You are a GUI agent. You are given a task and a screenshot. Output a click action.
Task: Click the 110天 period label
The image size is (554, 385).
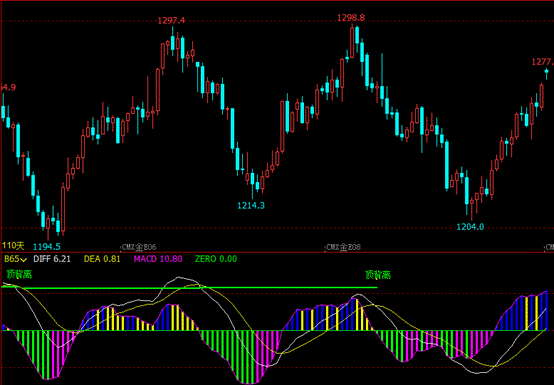(13, 246)
